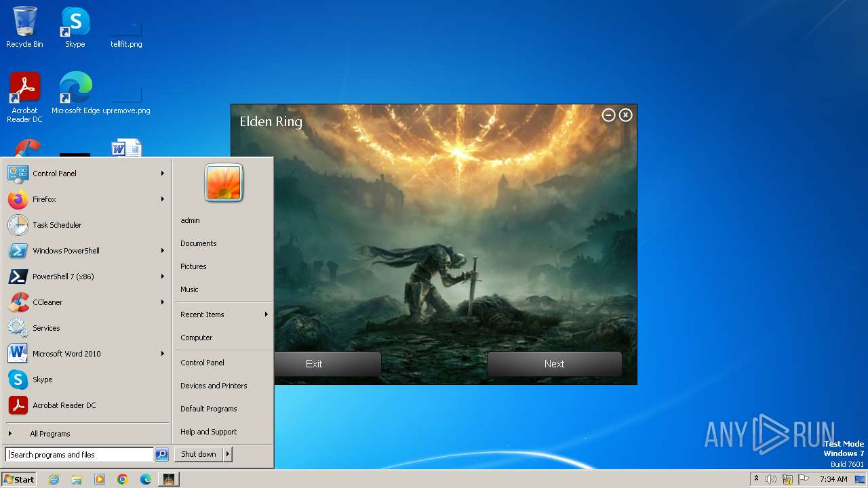Click Show desktop button at taskbar end

[860, 479]
